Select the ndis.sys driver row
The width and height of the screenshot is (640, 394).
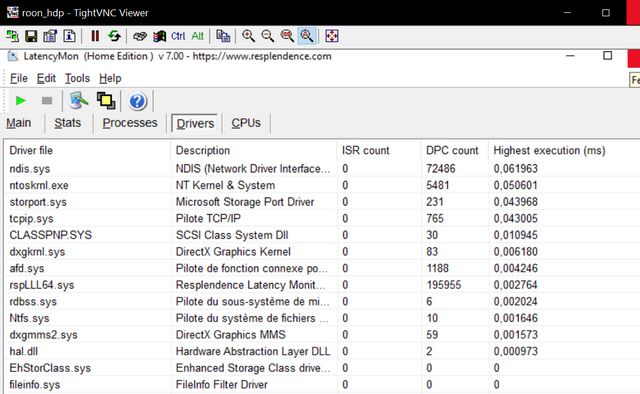pyautogui.click(x=322, y=169)
